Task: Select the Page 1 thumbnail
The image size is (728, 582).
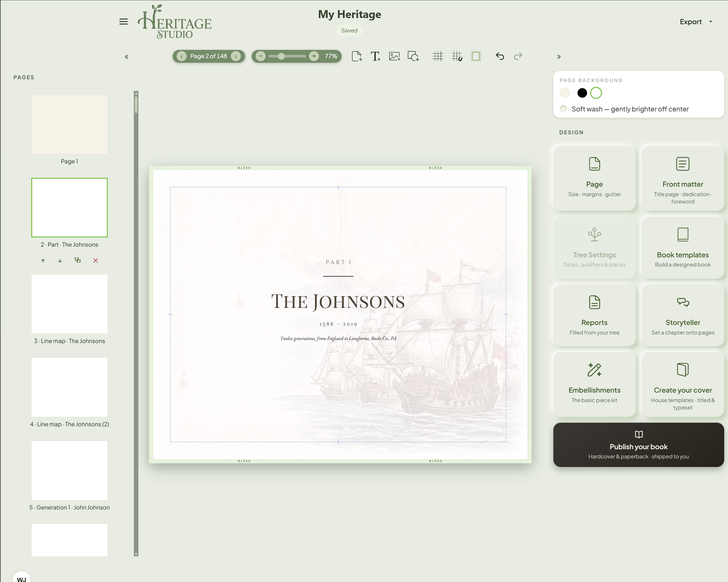Action: coord(69,125)
